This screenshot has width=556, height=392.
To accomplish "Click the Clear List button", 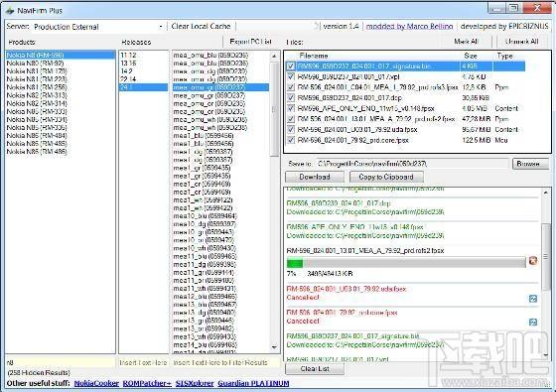I will point(315,369).
